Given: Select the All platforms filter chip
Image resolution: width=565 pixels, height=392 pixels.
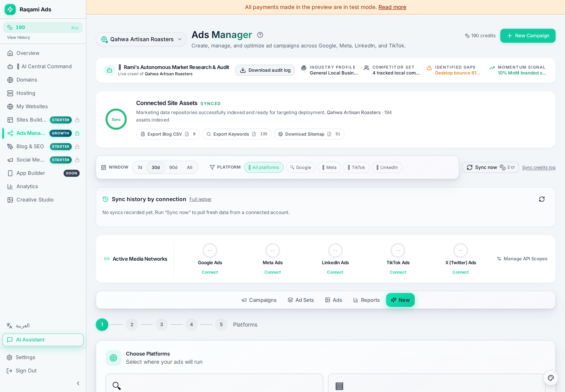Looking at the screenshot, I should (x=264, y=168).
